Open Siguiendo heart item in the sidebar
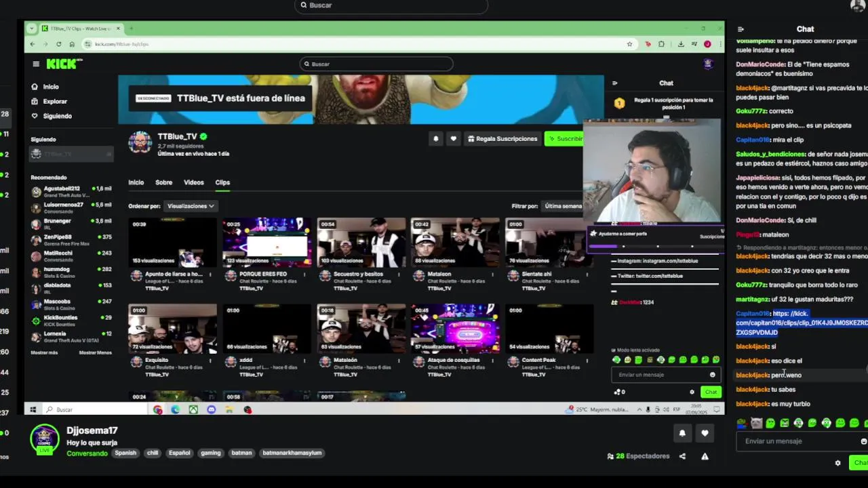This screenshot has width=868, height=488. (52, 116)
